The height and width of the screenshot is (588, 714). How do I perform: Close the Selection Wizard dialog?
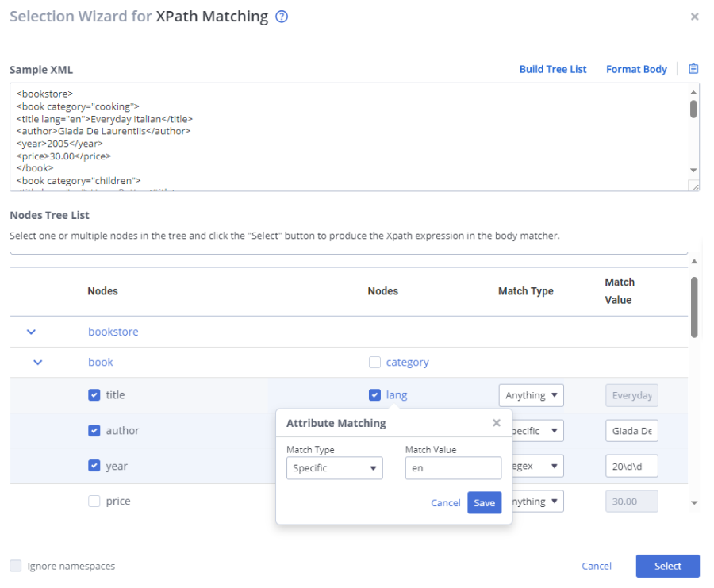point(695,17)
